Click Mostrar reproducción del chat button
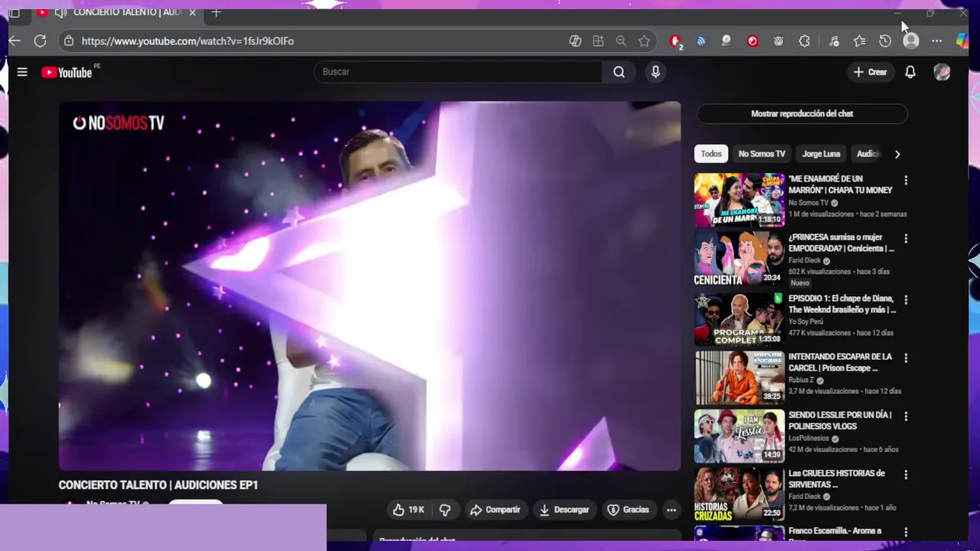 click(x=802, y=114)
